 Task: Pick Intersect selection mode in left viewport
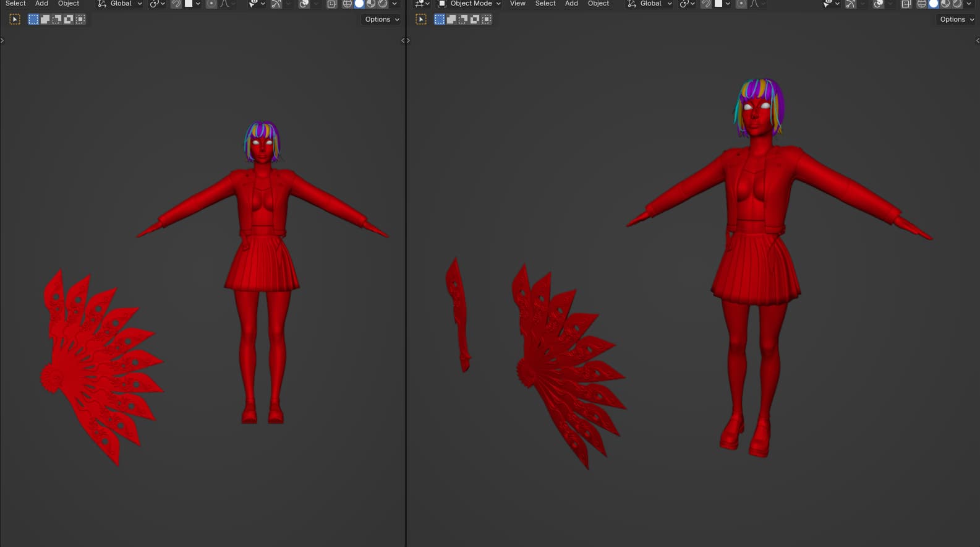coord(80,19)
